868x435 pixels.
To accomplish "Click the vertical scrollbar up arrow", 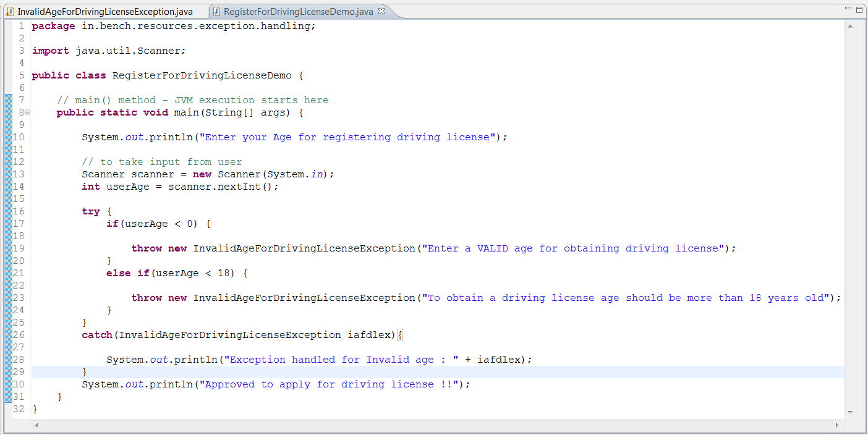I will pos(849,25).
